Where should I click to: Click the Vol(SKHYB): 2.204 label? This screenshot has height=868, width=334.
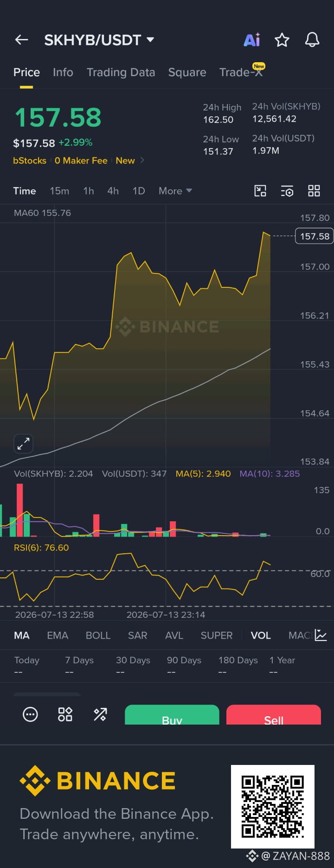click(53, 474)
